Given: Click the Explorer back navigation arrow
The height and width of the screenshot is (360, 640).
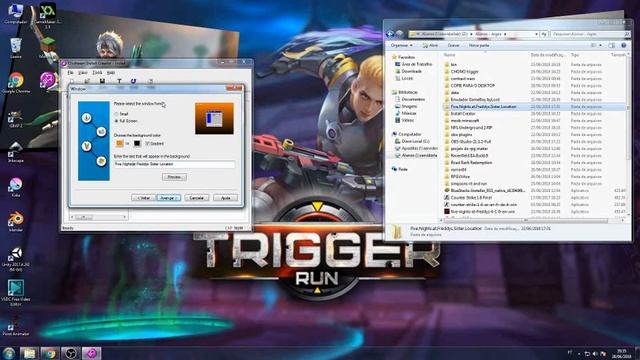Looking at the screenshot, I should [390, 34].
